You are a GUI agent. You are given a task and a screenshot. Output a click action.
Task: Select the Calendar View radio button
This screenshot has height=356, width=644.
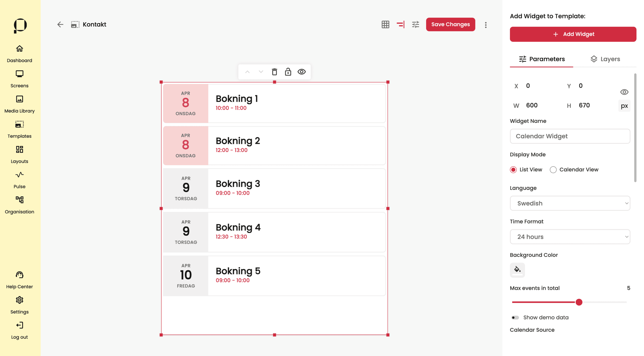coord(553,170)
